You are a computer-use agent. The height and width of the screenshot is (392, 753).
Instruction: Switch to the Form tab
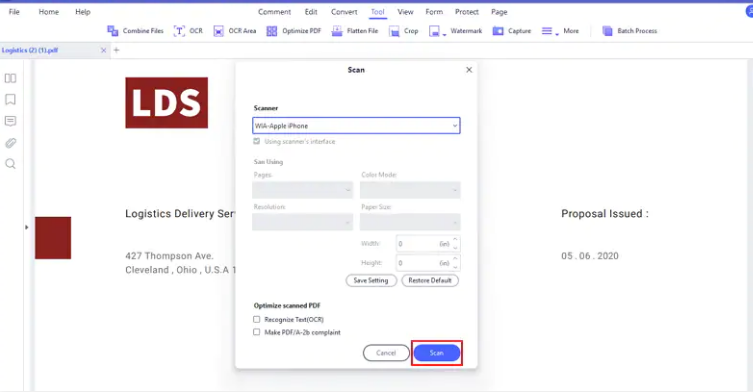434,12
